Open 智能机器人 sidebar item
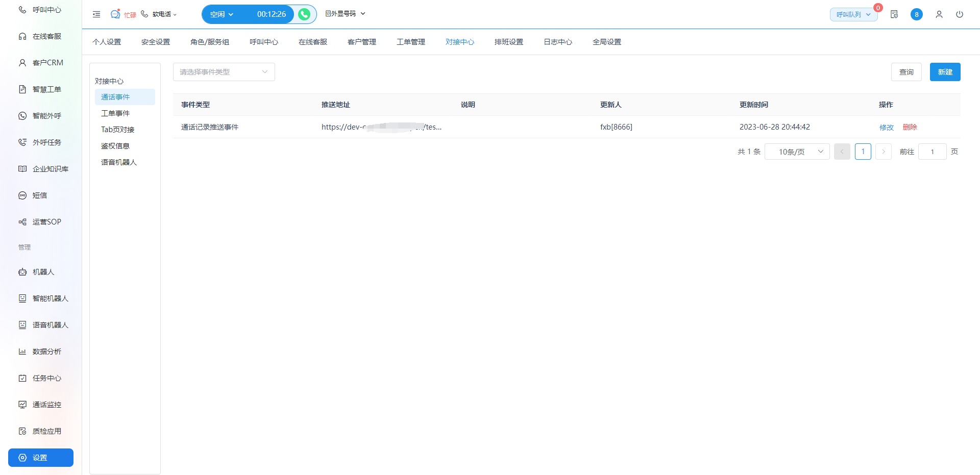Screen dimensions: 980x475 pyautogui.click(x=41, y=298)
